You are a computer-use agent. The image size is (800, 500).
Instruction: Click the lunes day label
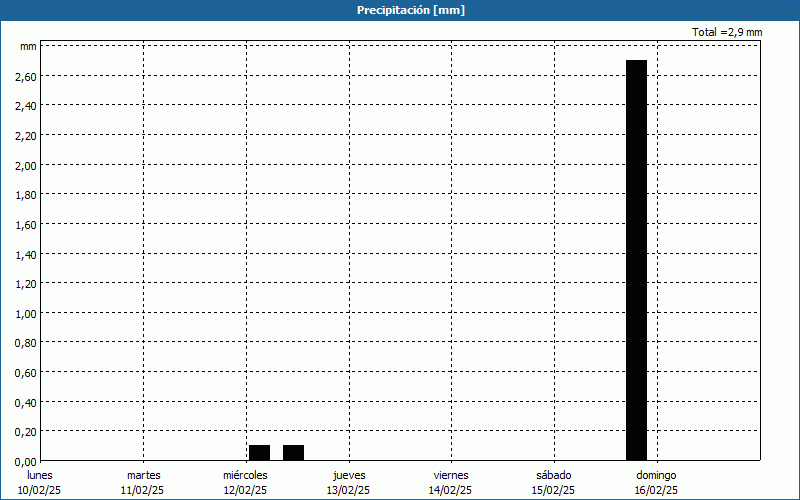(40, 475)
